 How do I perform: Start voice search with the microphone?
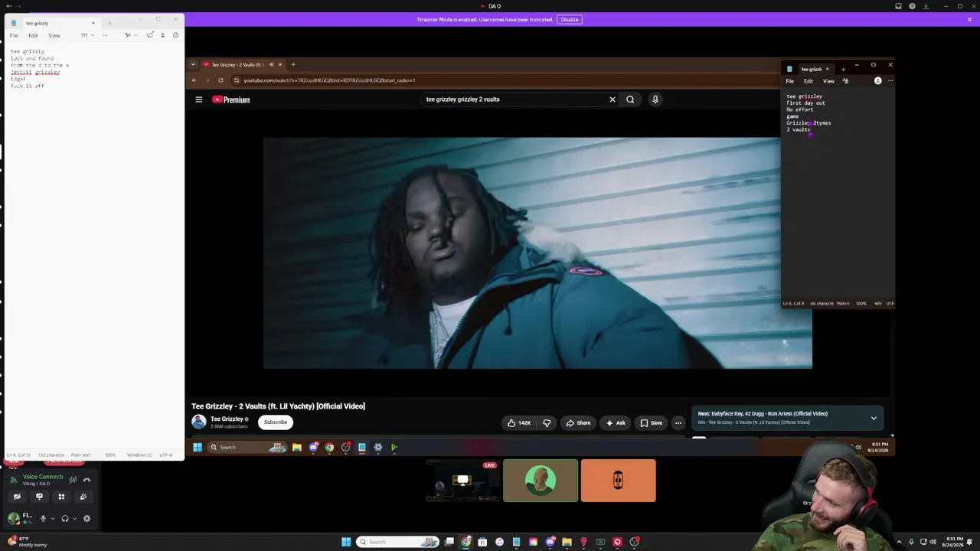tap(655, 99)
